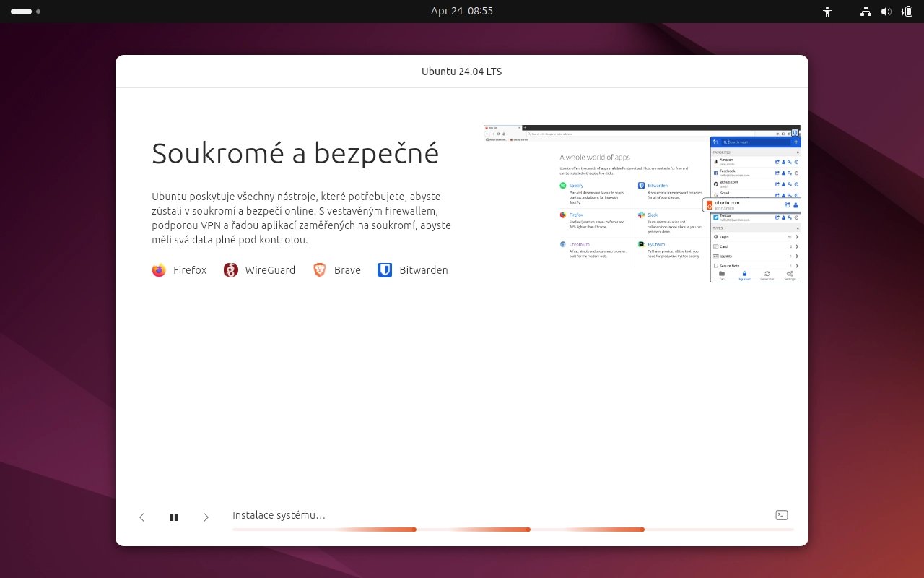Click the 'Instalace systému…' status text

(x=279, y=515)
